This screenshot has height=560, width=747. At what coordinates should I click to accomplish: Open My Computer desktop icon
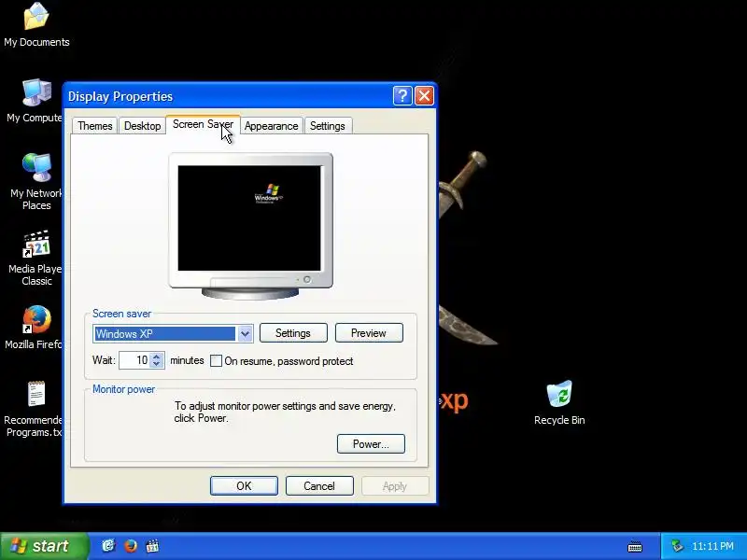coord(36,101)
